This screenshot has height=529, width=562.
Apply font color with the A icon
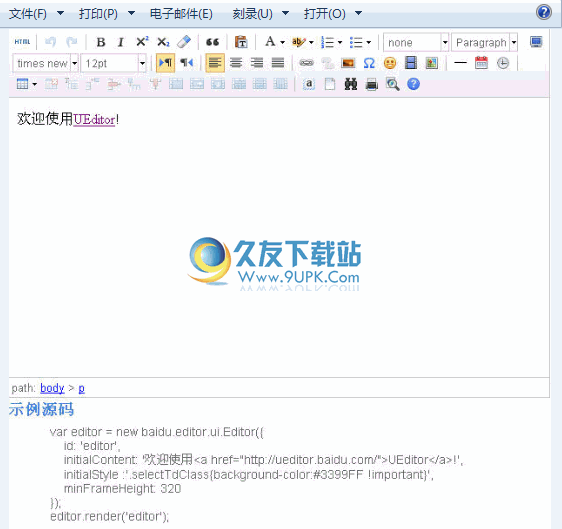tap(270, 42)
